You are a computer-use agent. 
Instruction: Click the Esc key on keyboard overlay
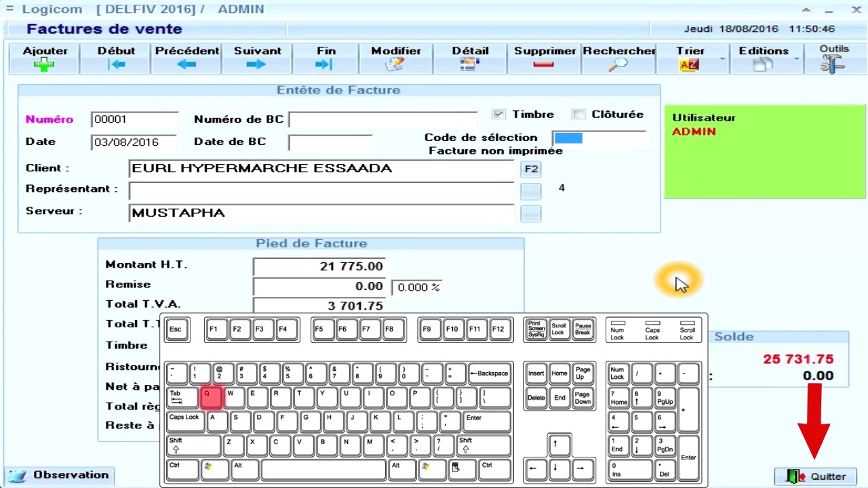click(x=178, y=329)
